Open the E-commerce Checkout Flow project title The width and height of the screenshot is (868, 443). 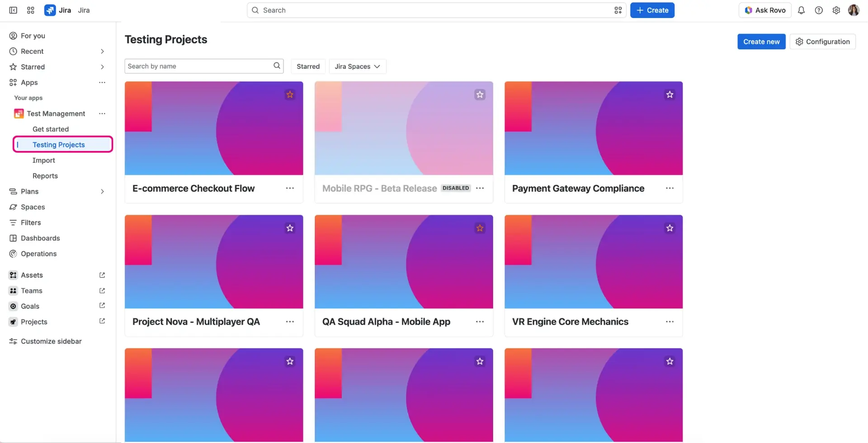pos(193,188)
